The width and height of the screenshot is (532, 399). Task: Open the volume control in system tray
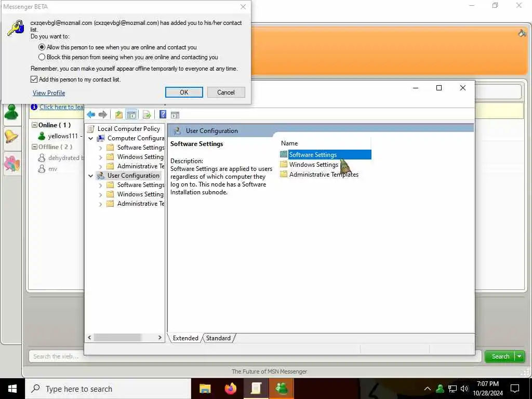(x=464, y=389)
